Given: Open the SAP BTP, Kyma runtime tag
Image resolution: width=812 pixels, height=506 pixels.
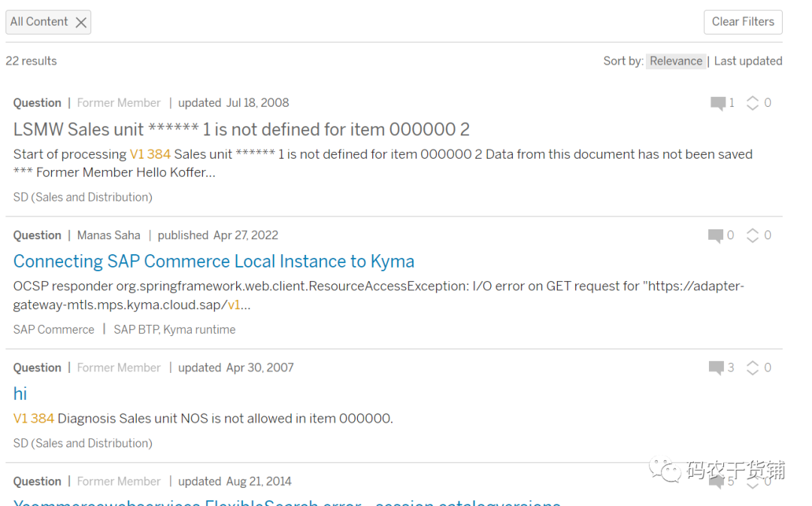Looking at the screenshot, I should (x=174, y=330).
